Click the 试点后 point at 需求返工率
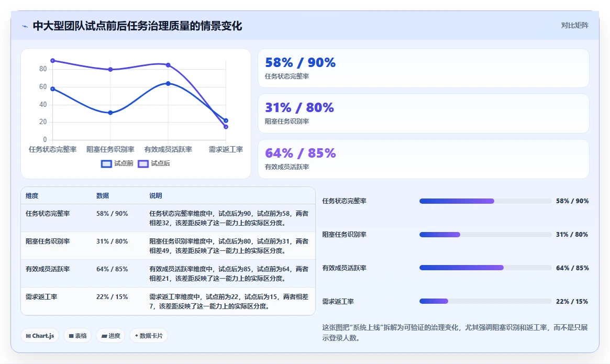Screen dimensions: 610x364 point(226,127)
